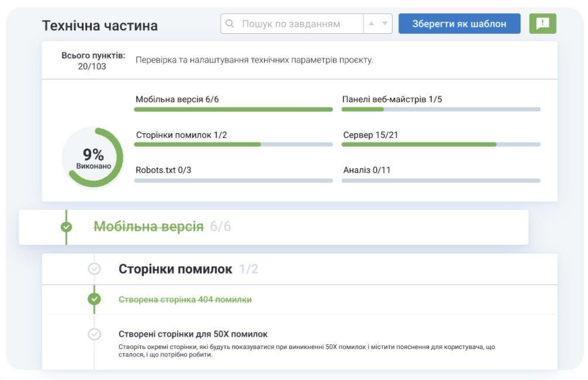Focus the "Пошук по завданням" search field
The width and height of the screenshot is (588, 380).
[x=292, y=24]
